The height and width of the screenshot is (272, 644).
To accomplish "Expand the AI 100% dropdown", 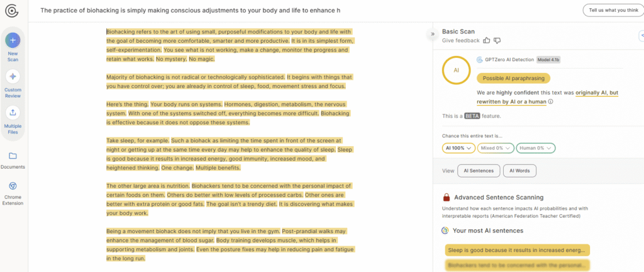I will pyautogui.click(x=458, y=148).
